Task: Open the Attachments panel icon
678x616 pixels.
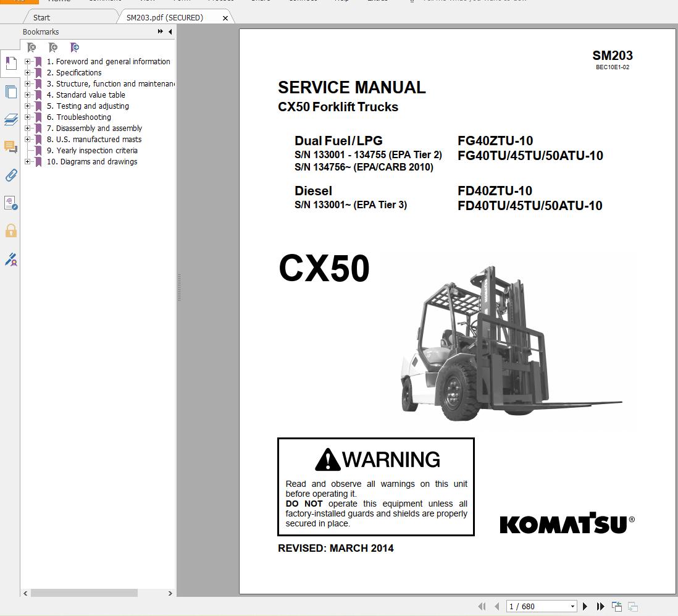Action: click(10, 175)
